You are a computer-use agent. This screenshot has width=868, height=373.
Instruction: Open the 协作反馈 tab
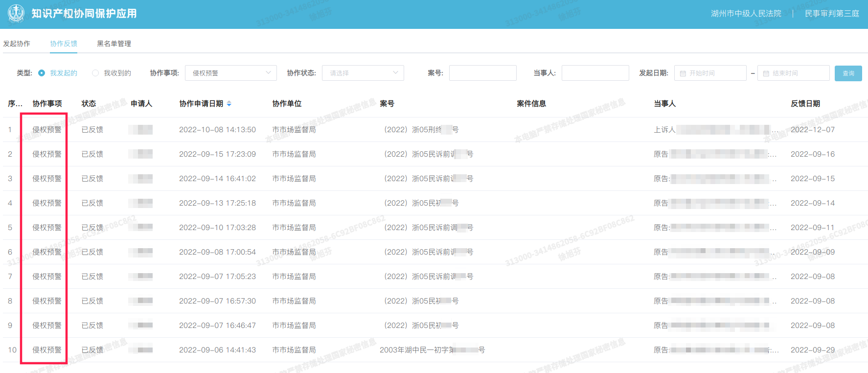[x=64, y=44]
